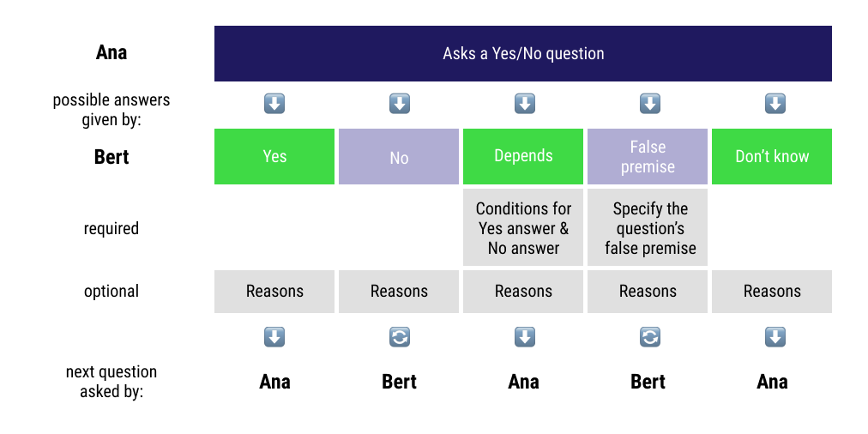Click the down arrow below Depends' Reasons box
Screen dimensions: 868x434
click(524, 338)
